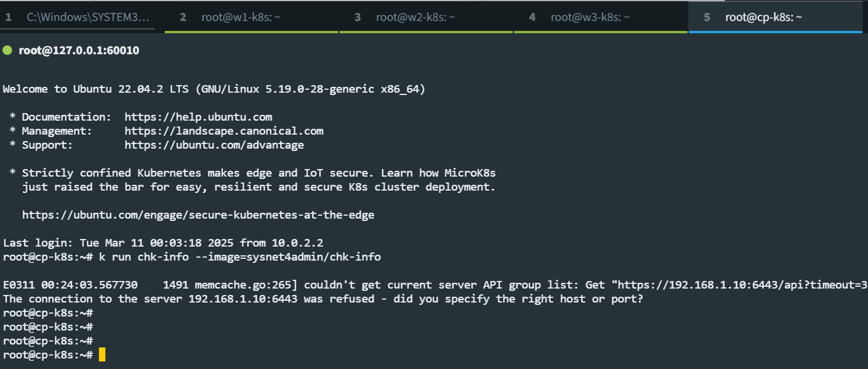Click the yellow terminal cursor block
The height and width of the screenshot is (369, 868).
102,354
